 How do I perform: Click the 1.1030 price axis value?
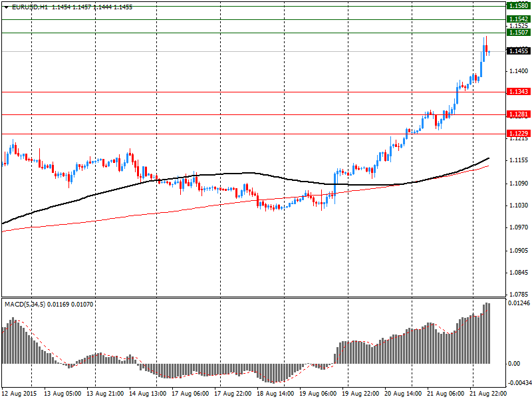pyautogui.click(x=519, y=205)
